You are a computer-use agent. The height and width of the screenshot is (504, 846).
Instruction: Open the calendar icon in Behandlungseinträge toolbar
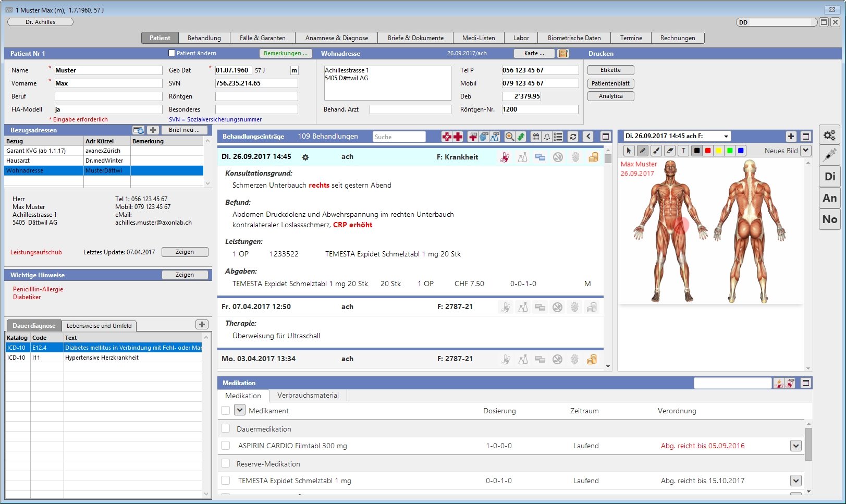(536, 136)
